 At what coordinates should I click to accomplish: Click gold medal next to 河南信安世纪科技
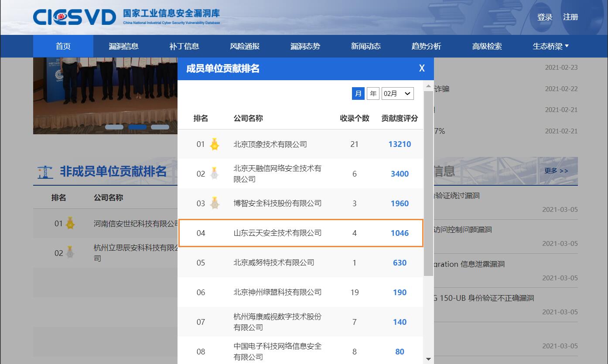(70, 224)
